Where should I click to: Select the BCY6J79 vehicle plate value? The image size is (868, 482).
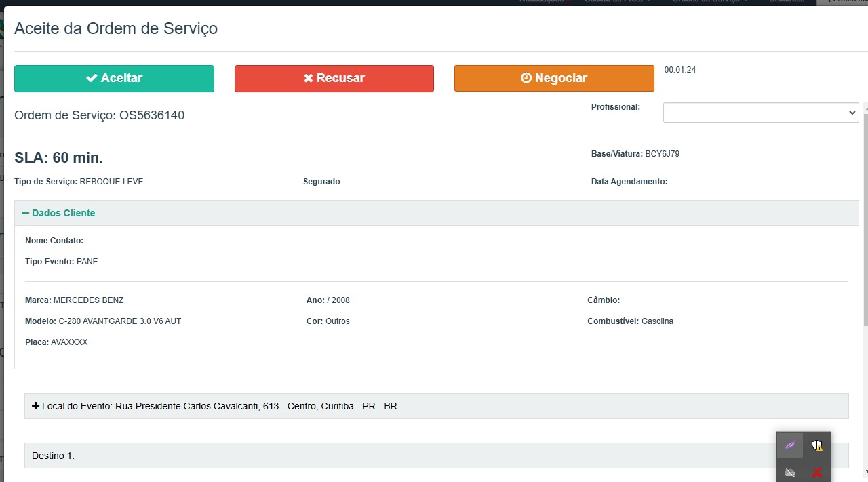click(x=662, y=154)
